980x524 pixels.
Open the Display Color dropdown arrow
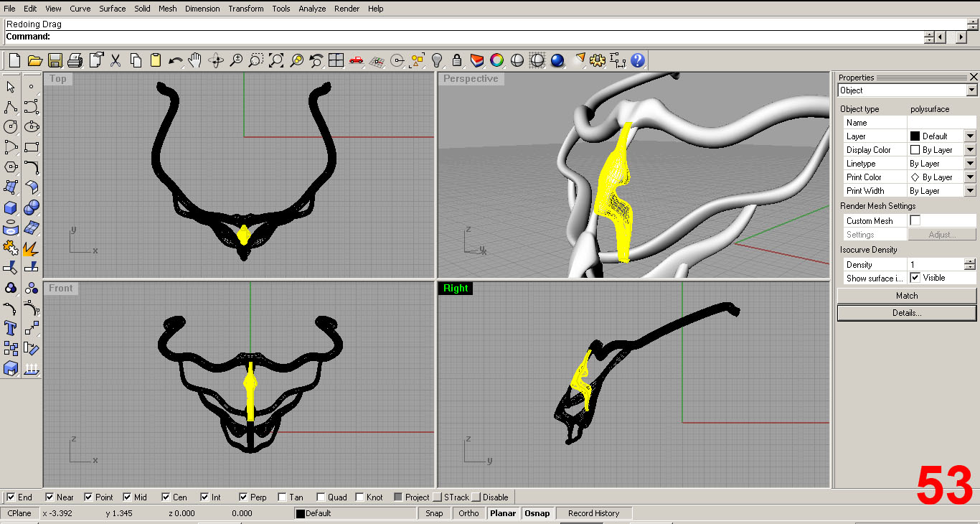click(970, 149)
